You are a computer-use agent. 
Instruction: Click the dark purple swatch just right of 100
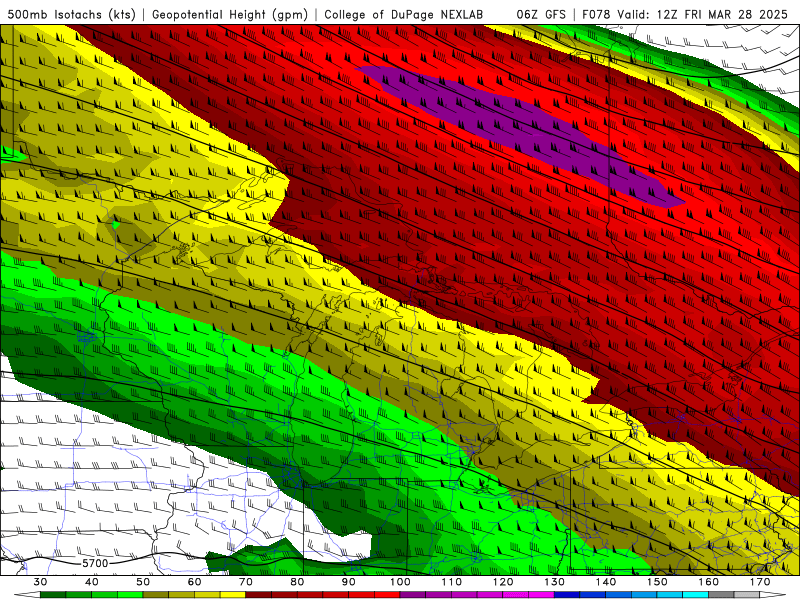(x=413, y=595)
